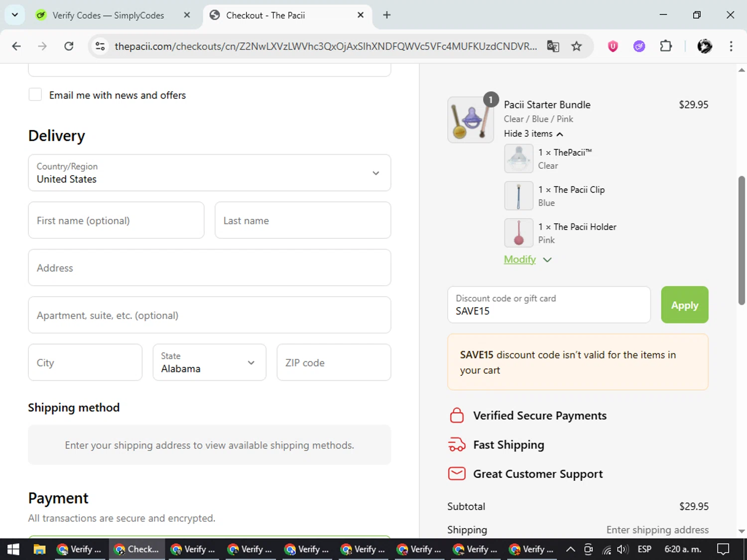747x560 pixels.
Task: Open the Modify link
Action: point(519,259)
